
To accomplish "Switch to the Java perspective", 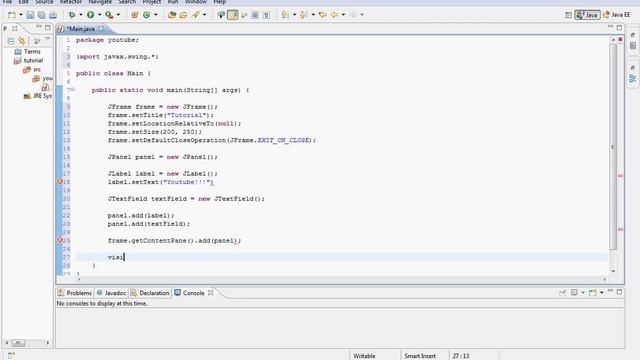I will tap(587, 15).
